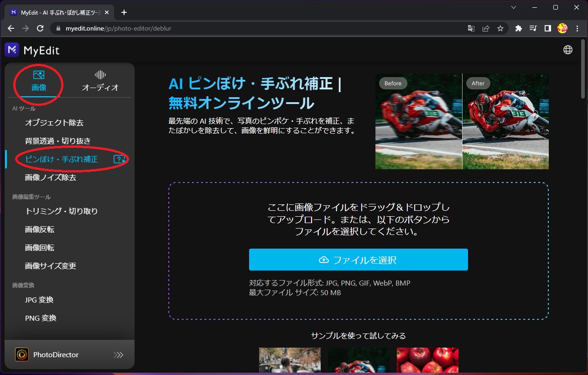
Task: Click the 画像 tab picture icon
Action: pos(39,75)
